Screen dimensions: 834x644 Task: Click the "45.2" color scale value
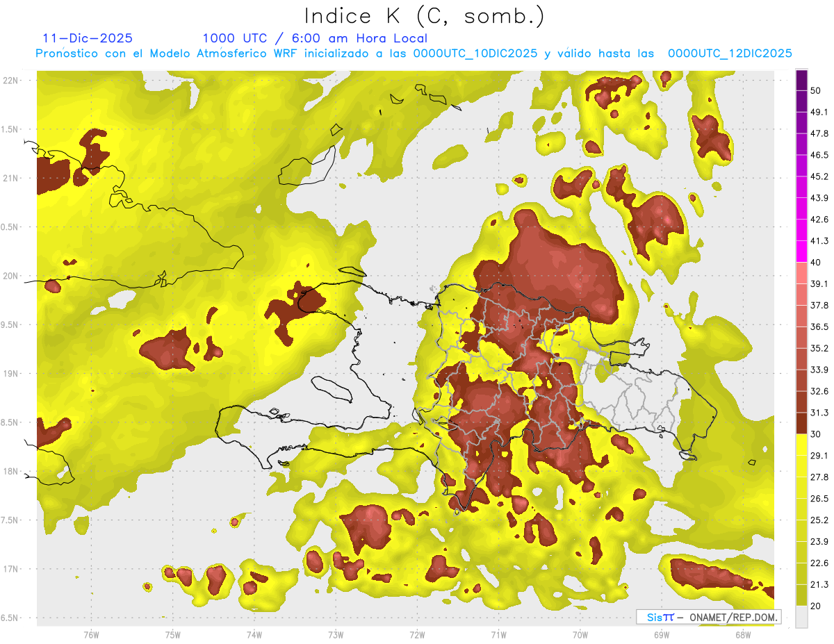[819, 176]
